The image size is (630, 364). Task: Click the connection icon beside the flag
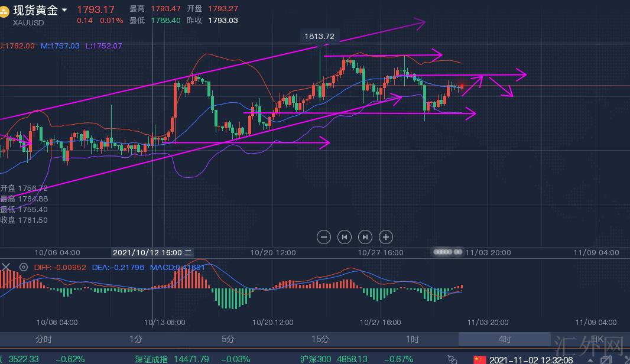[x=453, y=359]
